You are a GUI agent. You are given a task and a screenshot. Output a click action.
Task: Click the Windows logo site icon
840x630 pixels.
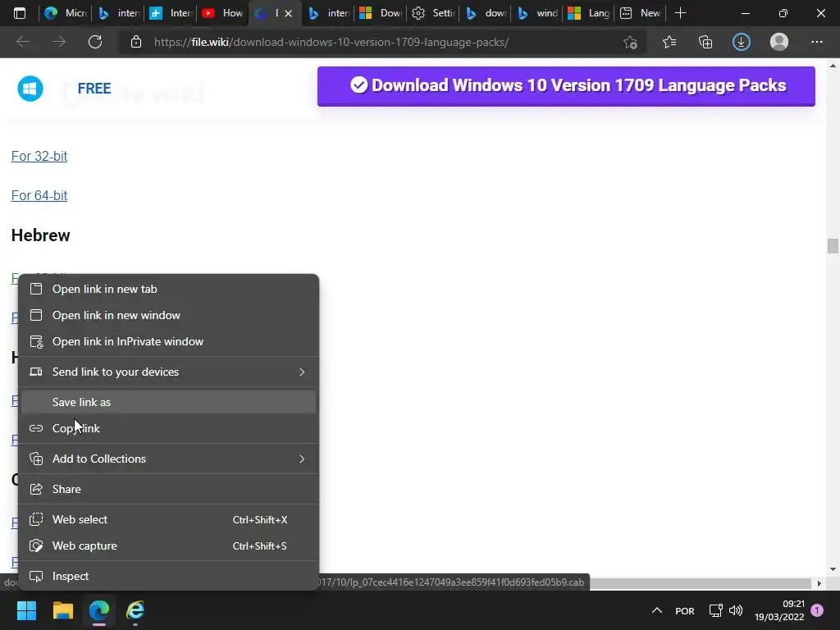click(30, 89)
